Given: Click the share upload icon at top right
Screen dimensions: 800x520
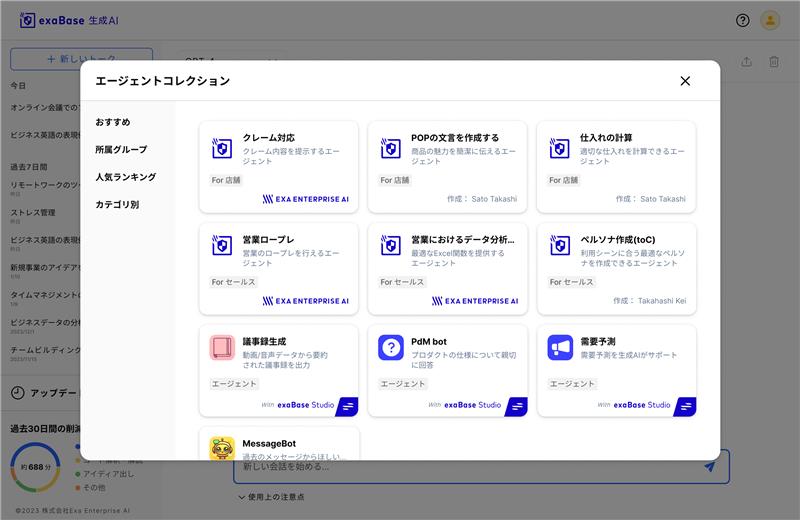Looking at the screenshot, I should 746,62.
